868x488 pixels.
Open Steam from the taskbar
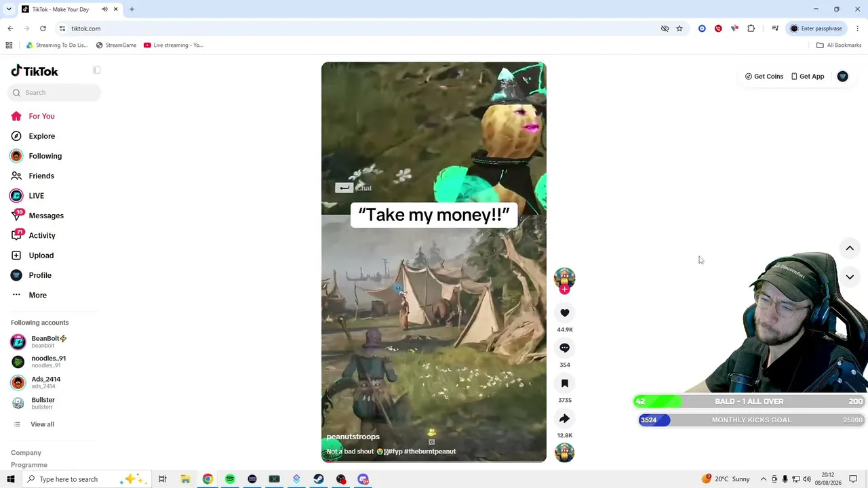(319, 479)
